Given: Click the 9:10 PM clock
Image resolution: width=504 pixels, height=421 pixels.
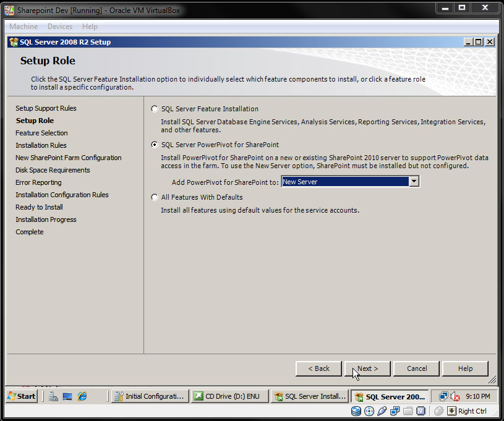Looking at the screenshot, I should (478, 396).
